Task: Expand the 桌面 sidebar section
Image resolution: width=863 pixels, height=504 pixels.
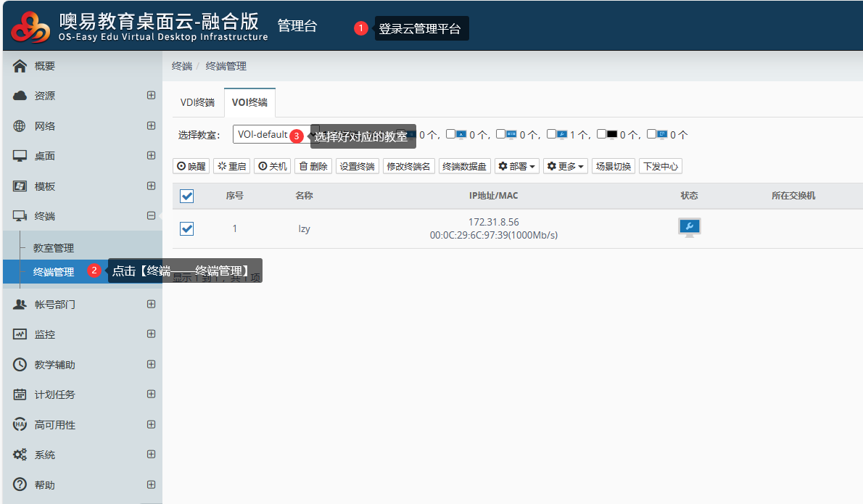Action: 151,156
